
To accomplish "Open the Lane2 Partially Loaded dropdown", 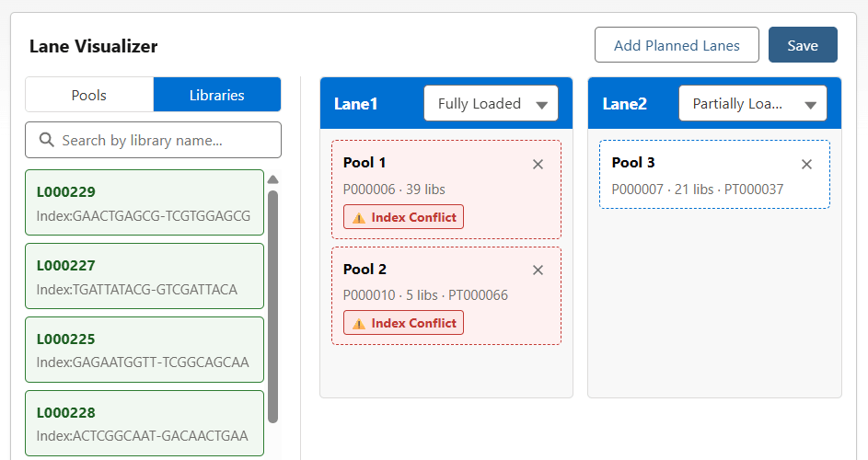I will (x=753, y=104).
